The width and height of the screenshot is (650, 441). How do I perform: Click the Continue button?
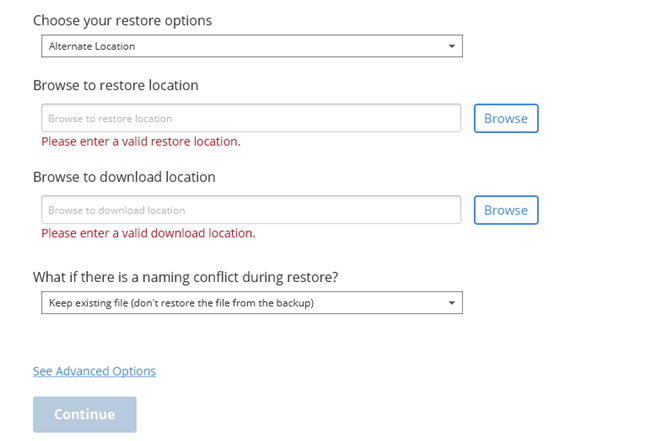coord(84,414)
